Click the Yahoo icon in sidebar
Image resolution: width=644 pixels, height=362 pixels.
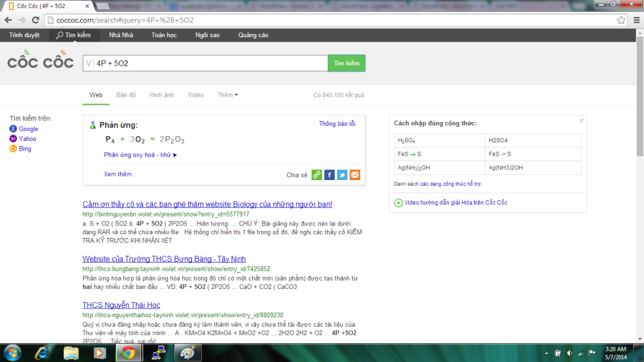tap(13, 139)
